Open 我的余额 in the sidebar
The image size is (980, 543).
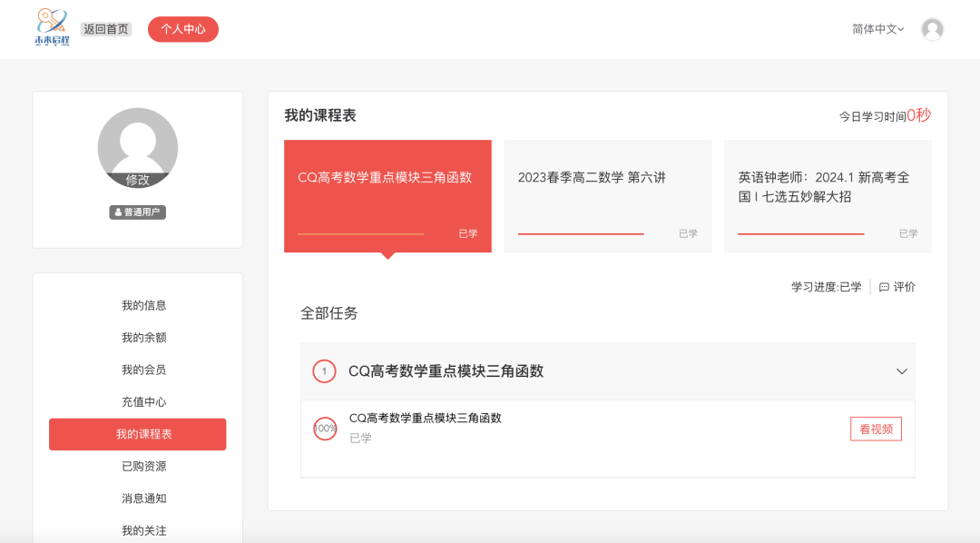click(143, 338)
